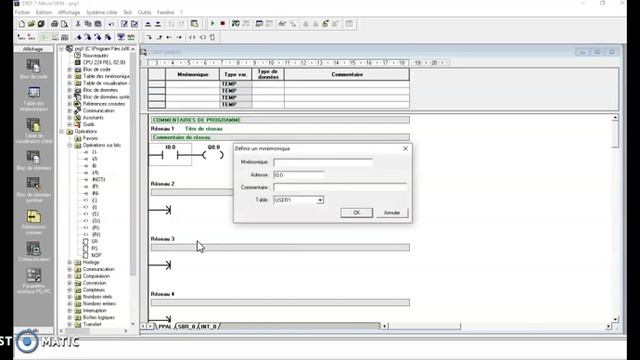
Task: Click OK in mnemonic dialog
Action: coord(356,213)
